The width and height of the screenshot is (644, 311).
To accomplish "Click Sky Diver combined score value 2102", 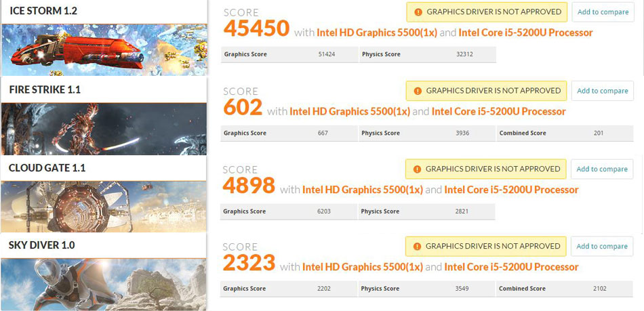I will tap(600, 289).
